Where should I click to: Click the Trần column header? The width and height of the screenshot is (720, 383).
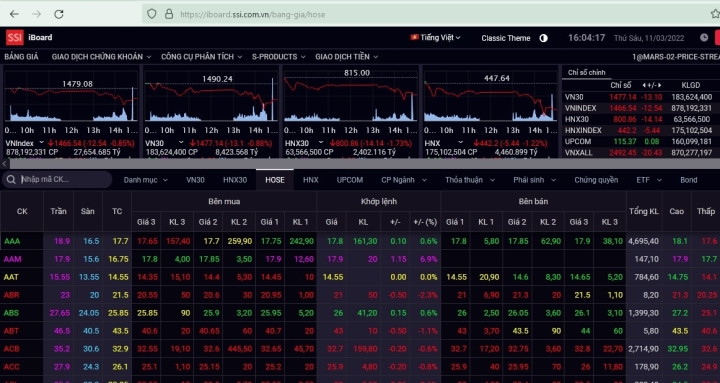[x=58, y=211]
